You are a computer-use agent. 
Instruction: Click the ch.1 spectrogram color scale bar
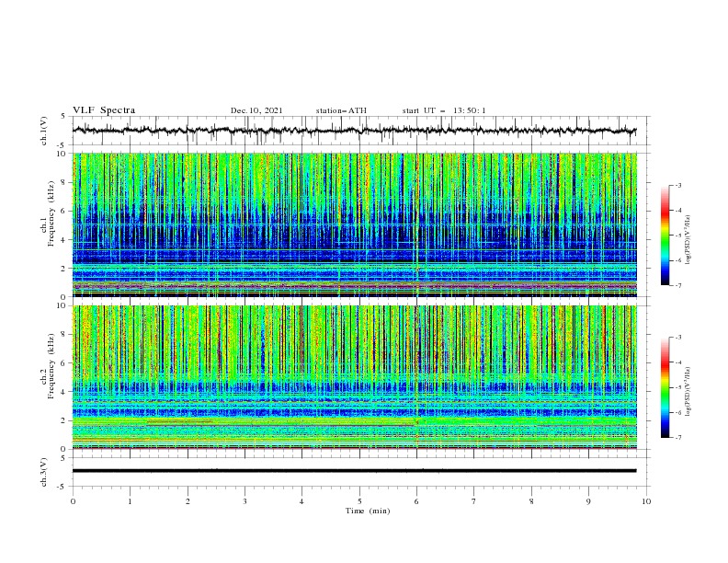[665, 236]
